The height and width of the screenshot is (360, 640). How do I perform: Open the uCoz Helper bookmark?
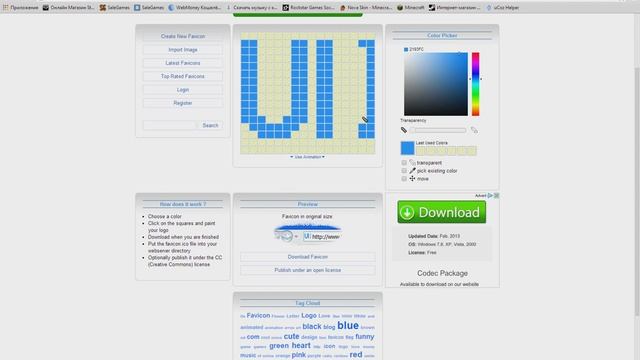[502, 7]
